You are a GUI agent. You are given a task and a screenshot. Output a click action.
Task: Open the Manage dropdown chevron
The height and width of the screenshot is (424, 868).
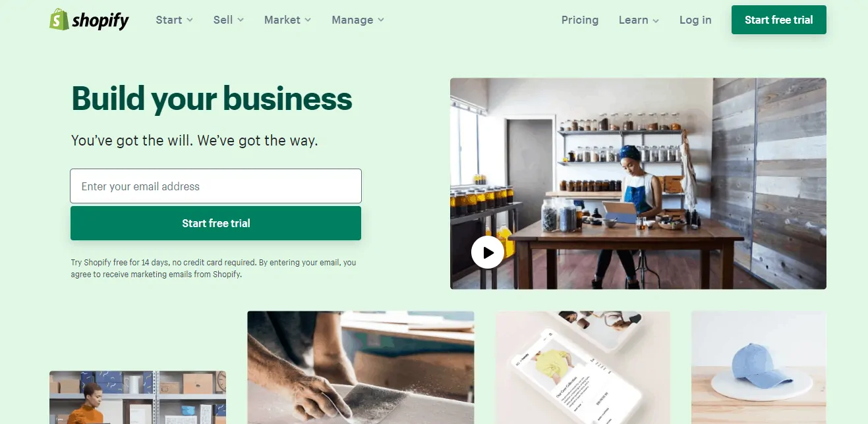[x=381, y=20]
